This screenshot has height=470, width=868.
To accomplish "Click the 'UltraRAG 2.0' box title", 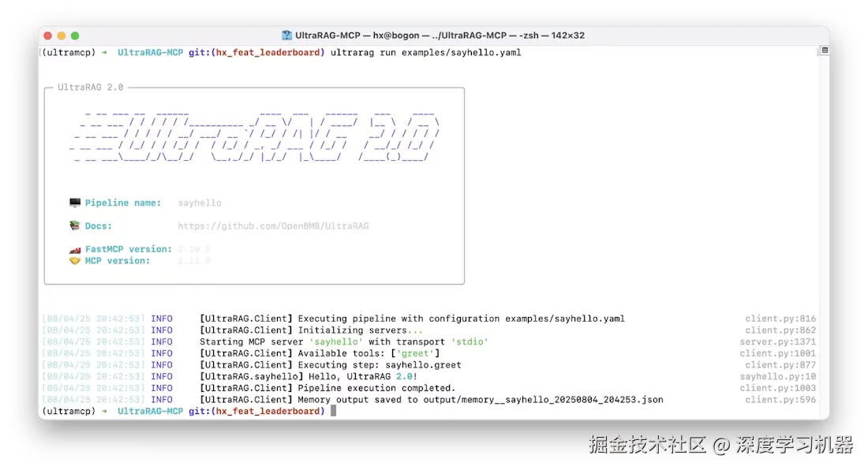I will [91, 88].
